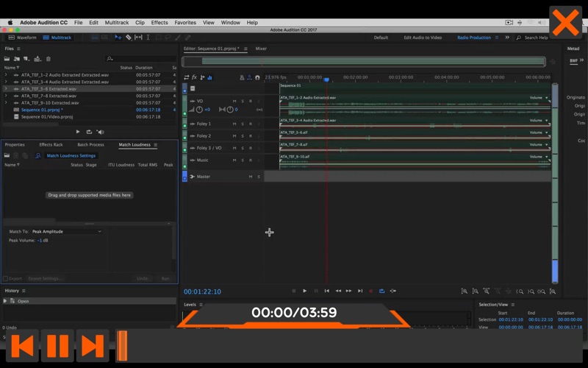Click the Multitrack view button
588x368 pixels.
click(57, 38)
